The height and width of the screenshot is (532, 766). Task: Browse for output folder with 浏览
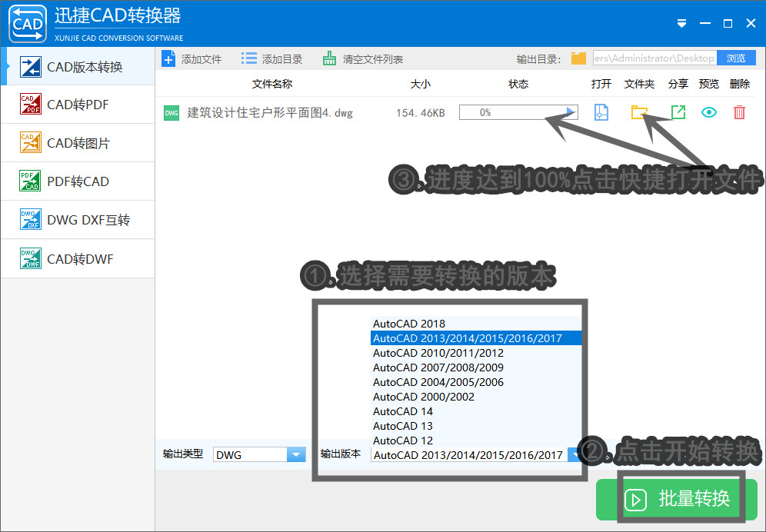coord(736,58)
